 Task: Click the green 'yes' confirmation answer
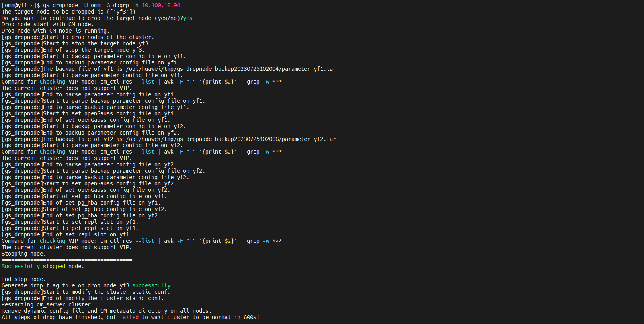pyautogui.click(x=188, y=18)
